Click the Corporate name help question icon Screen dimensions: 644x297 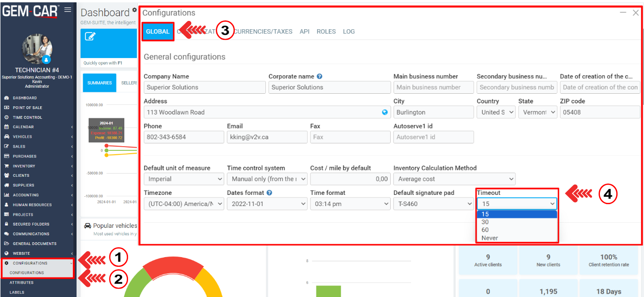click(320, 77)
